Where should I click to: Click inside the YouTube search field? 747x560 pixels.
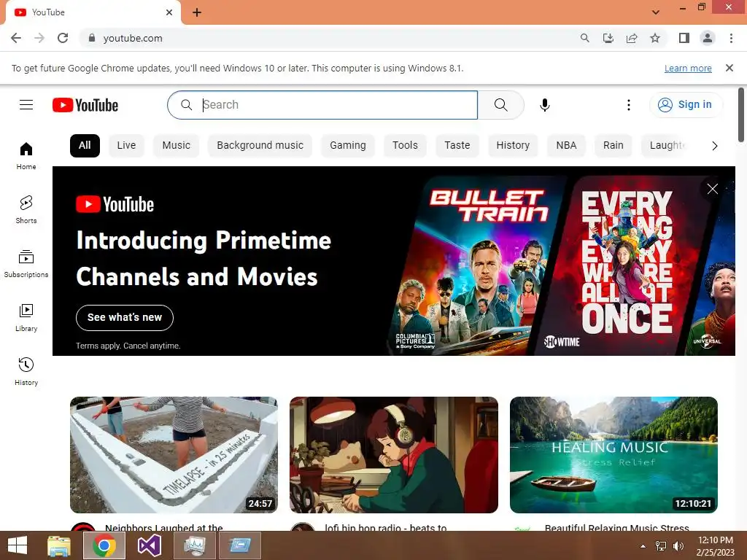pyautogui.click(x=322, y=105)
